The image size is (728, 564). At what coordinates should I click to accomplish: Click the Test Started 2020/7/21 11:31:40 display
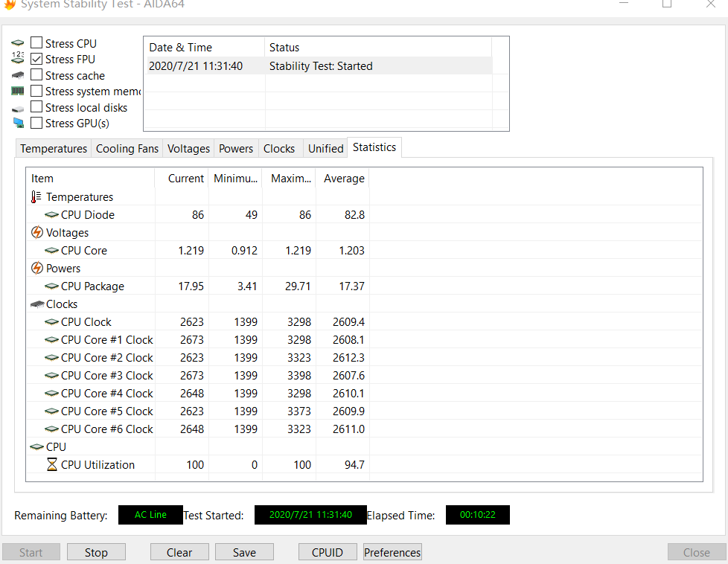coord(310,515)
